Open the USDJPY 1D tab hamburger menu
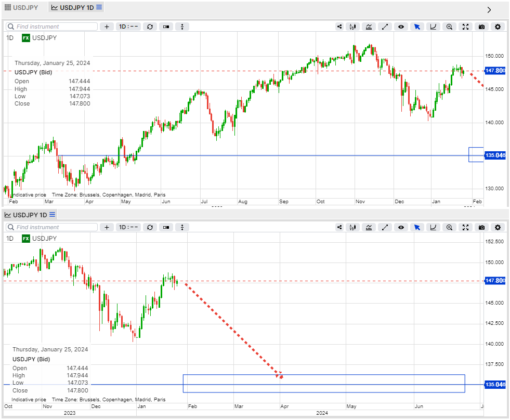This screenshot has width=510, height=420. 98,7
